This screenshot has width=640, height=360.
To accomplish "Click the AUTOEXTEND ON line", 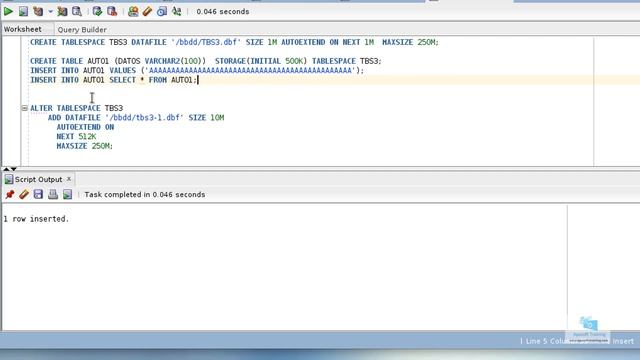I will click(85, 127).
